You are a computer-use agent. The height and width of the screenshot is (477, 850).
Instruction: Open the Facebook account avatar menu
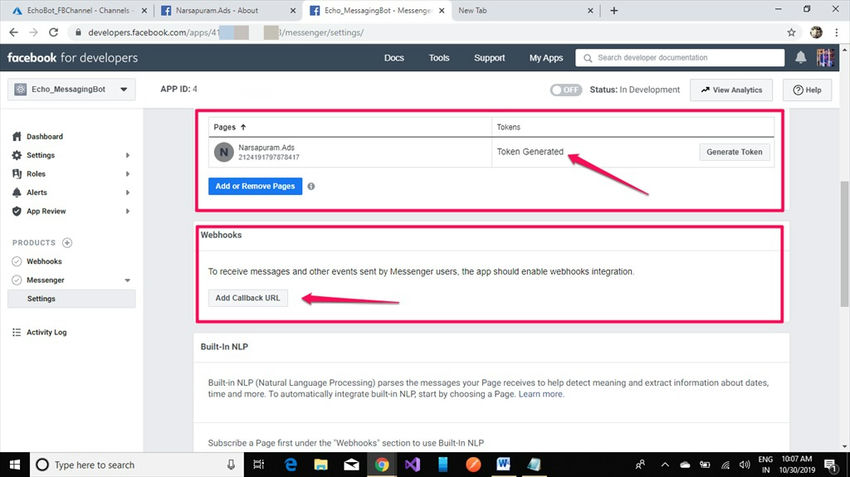(x=825, y=57)
